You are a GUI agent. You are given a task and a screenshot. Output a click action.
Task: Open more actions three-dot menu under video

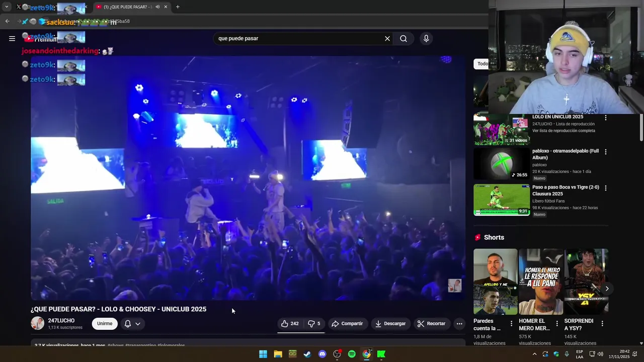[459, 324]
